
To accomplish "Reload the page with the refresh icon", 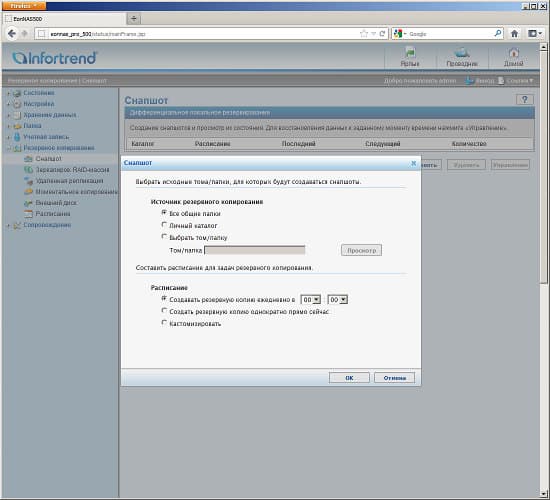I will 382,34.
